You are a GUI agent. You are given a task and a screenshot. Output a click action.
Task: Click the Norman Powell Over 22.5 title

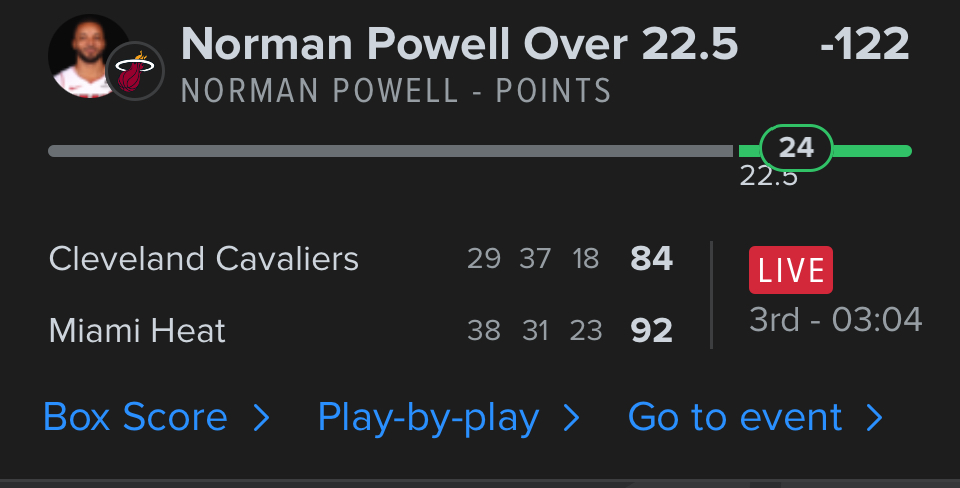click(x=460, y=45)
